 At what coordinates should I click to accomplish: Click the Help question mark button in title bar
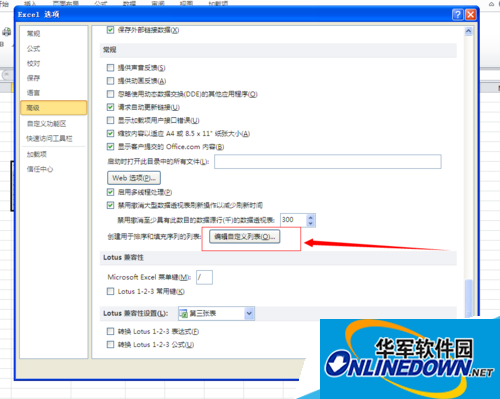point(457,15)
